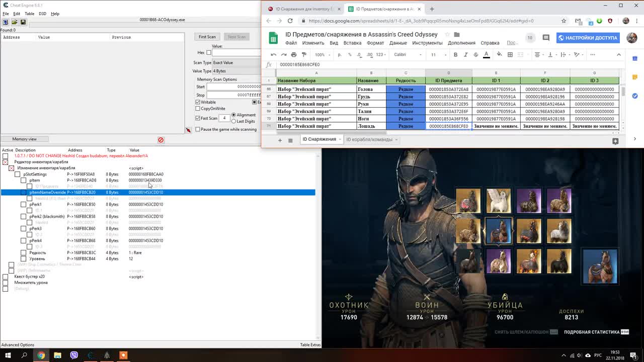Click the Memory view button
The height and width of the screenshot is (362, 644).
(25, 139)
